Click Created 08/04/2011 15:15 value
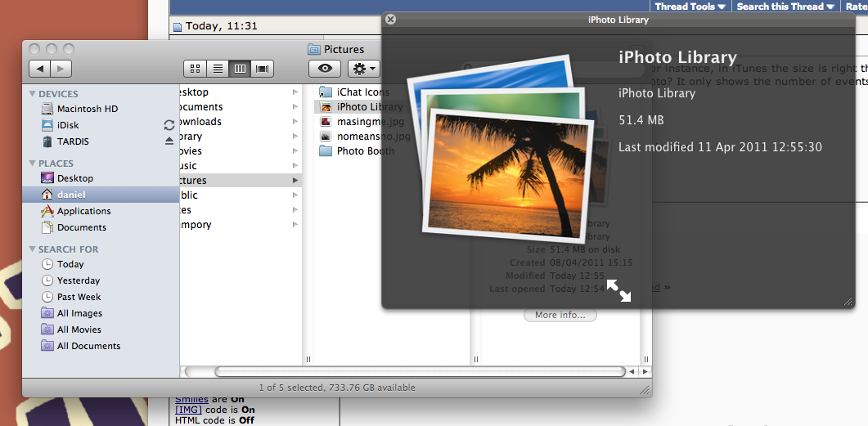The image size is (868, 426). pos(591,262)
